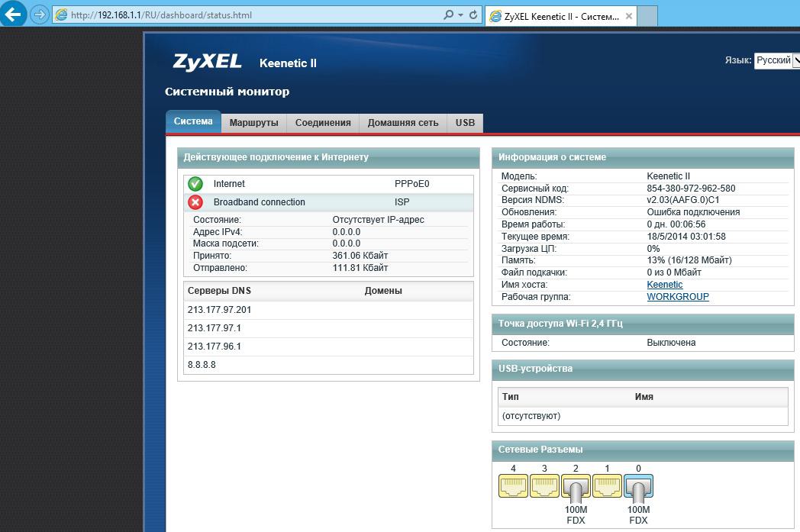Click the refresh page icon
Viewport: 800px width, 532px height.
(473, 15)
